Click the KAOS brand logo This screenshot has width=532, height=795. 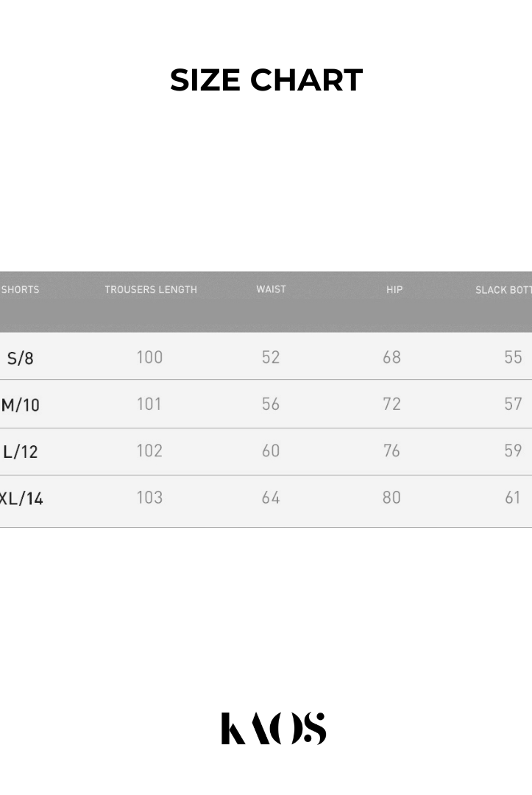pyautogui.click(x=273, y=728)
